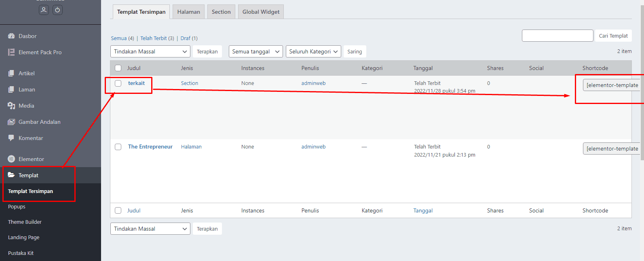Image resolution: width=644 pixels, height=261 pixels.
Task: Expand the Semua tanggal date filter
Action: [x=255, y=51]
